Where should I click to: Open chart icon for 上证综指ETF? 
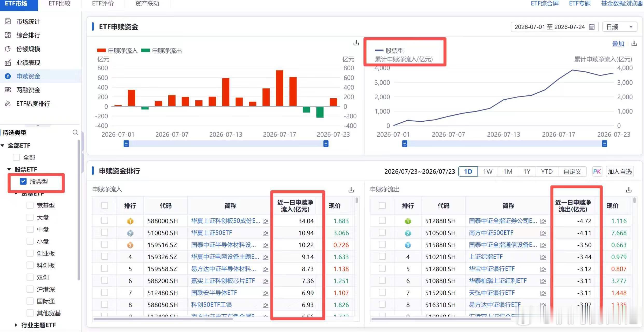coord(543,257)
